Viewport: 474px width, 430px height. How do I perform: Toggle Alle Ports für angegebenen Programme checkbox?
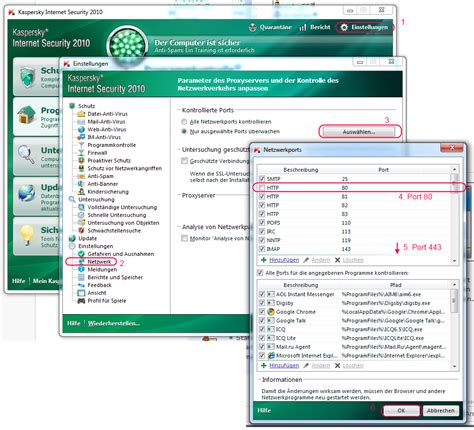click(260, 273)
